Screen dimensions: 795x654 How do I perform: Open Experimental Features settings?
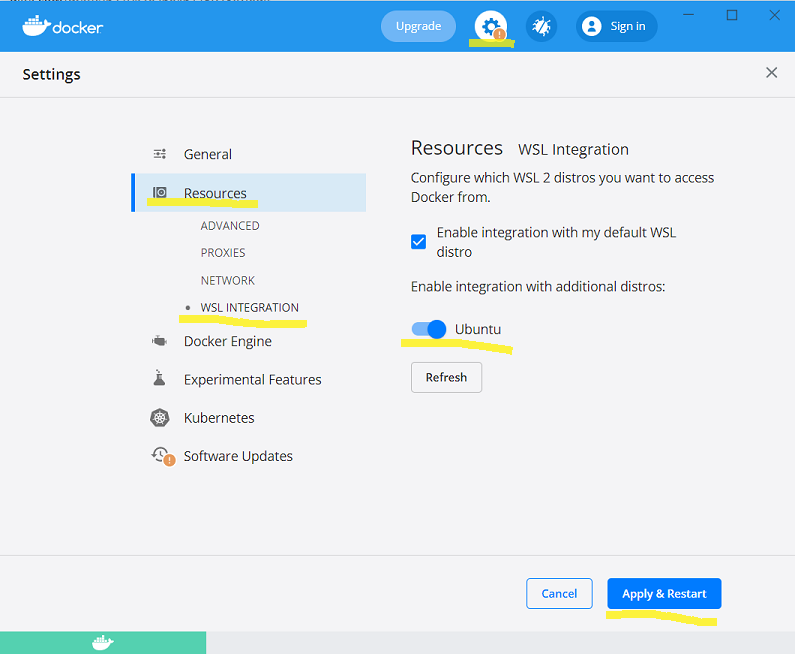coord(252,379)
